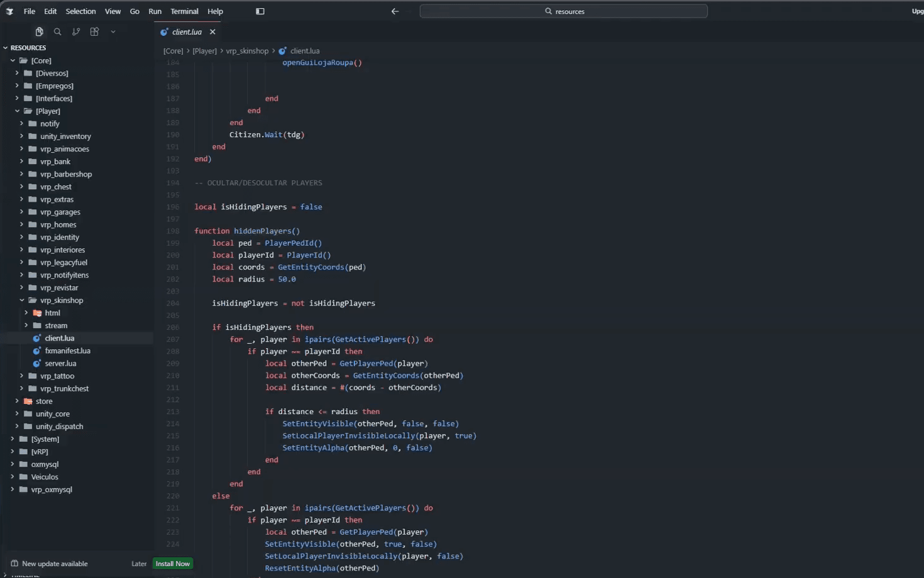Toggle the primary sidebar layout icon
Image resolution: width=924 pixels, height=578 pixels.
[x=260, y=11]
